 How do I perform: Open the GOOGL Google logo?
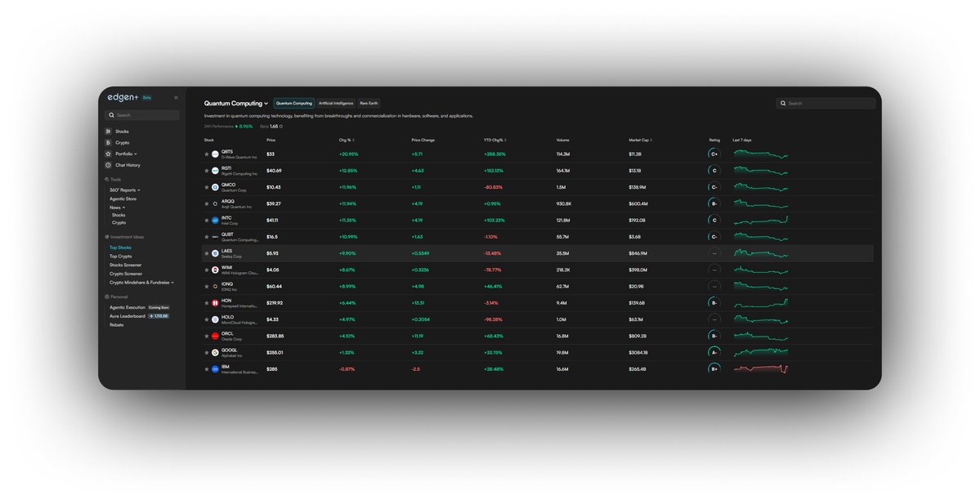pos(215,352)
